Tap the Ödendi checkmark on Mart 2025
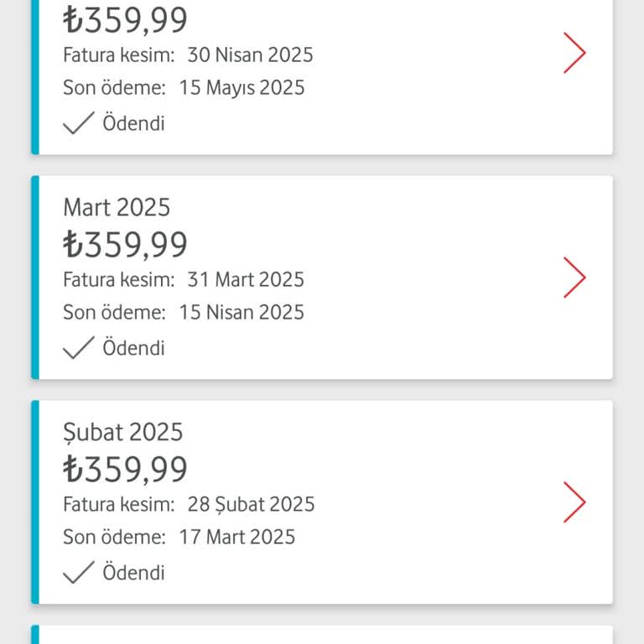The image size is (644, 644). coord(79,347)
